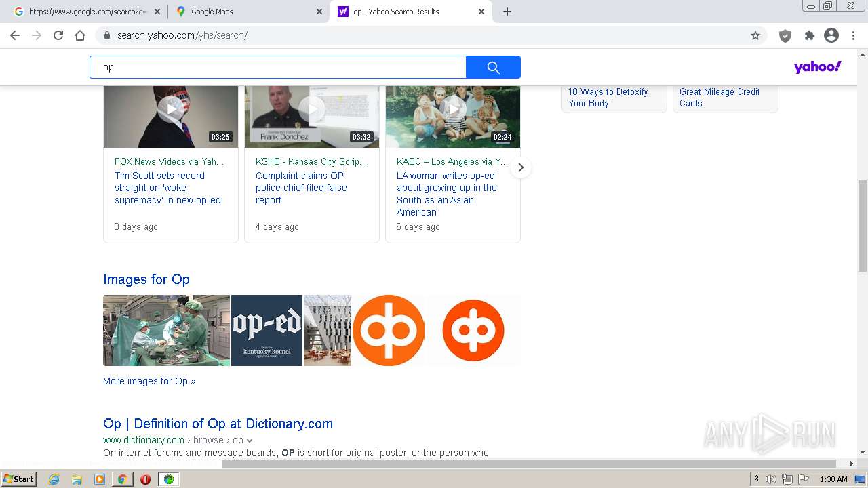Open the network tray icon

pyautogui.click(x=787, y=479)
